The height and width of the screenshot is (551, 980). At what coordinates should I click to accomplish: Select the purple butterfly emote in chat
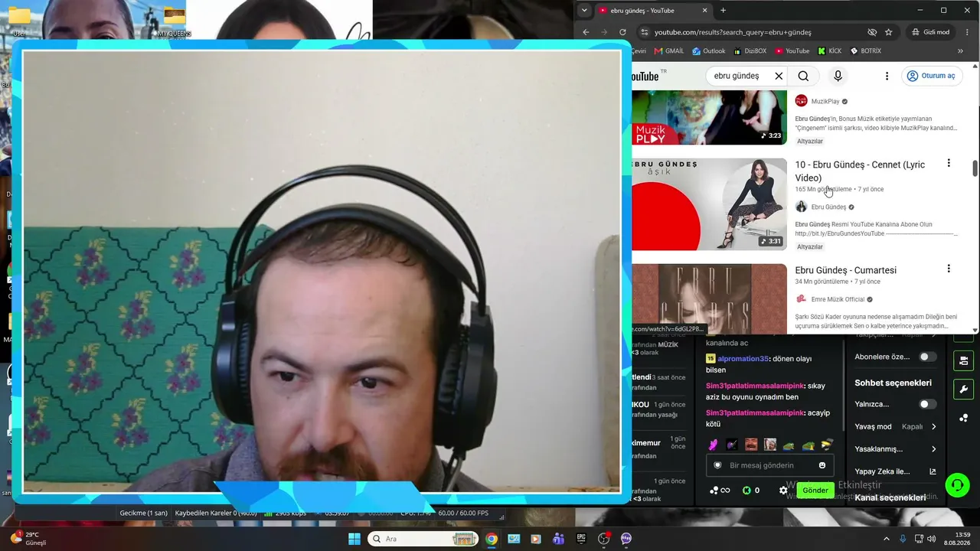[713, 445]
